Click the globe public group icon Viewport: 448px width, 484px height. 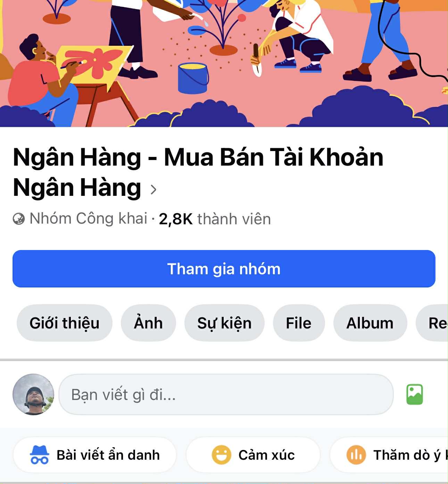click(x=19, y=219)
